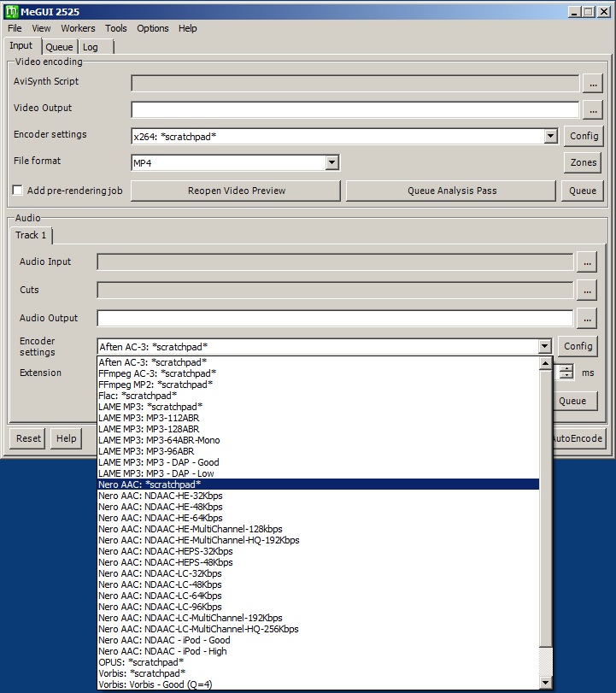
Task: Open the Options menu
Action: 152,28
